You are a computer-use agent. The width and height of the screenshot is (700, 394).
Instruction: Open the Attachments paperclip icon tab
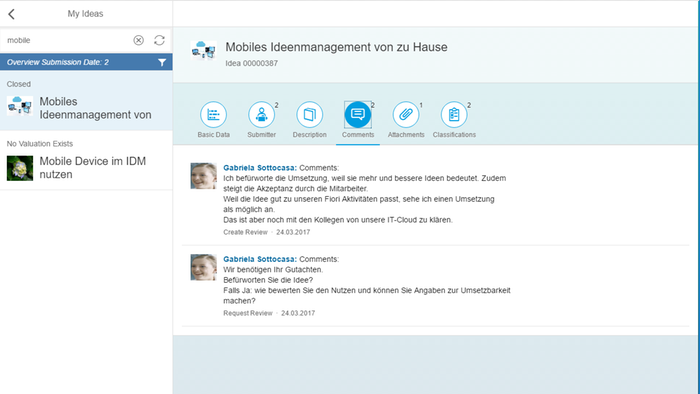pos(406,115)
